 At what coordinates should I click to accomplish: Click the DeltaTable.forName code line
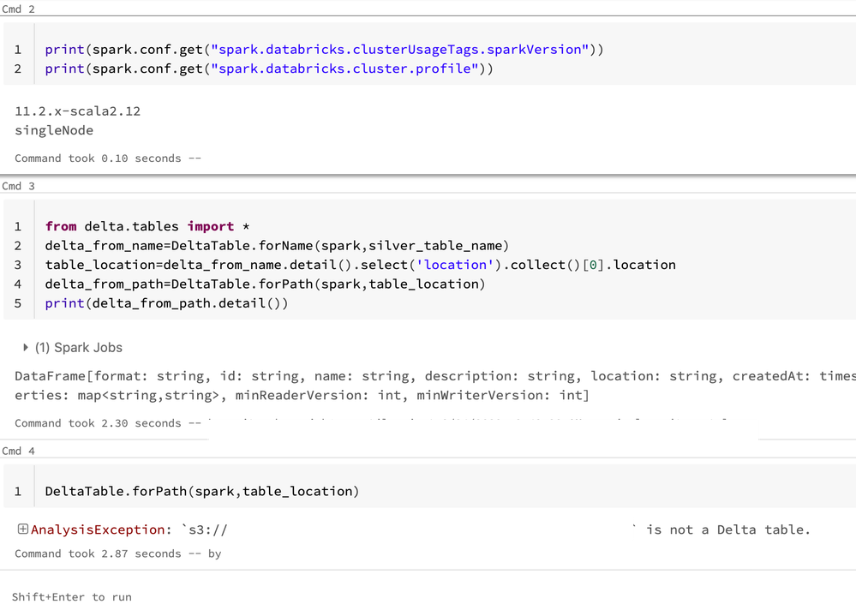(x=277, y=245)
